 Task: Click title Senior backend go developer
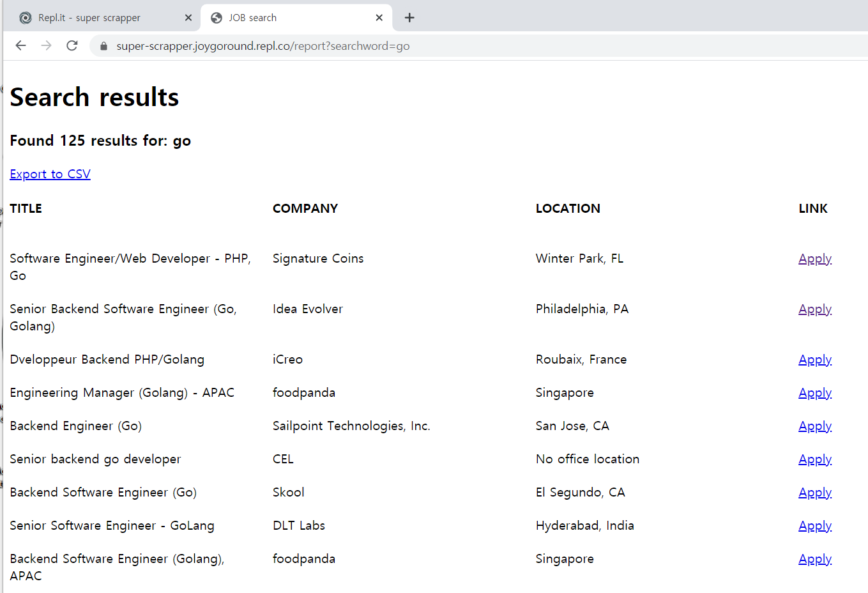95,459
